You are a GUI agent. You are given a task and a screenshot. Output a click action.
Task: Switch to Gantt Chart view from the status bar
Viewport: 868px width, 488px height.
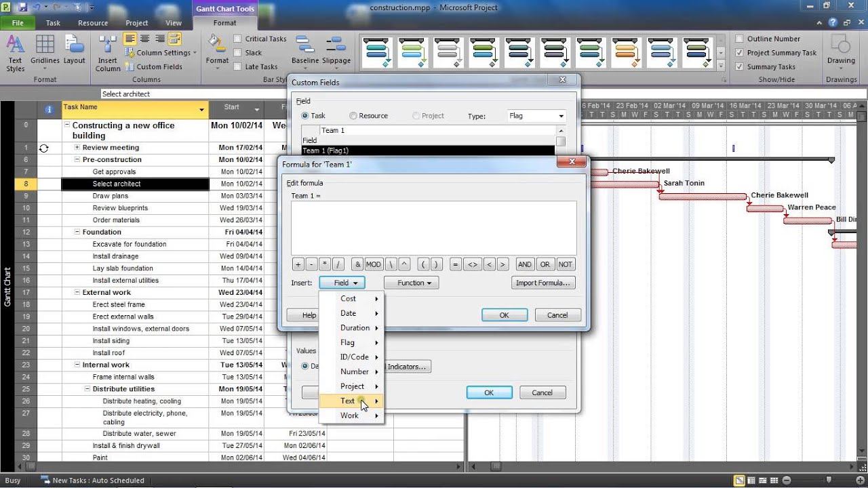click(740, 481)
